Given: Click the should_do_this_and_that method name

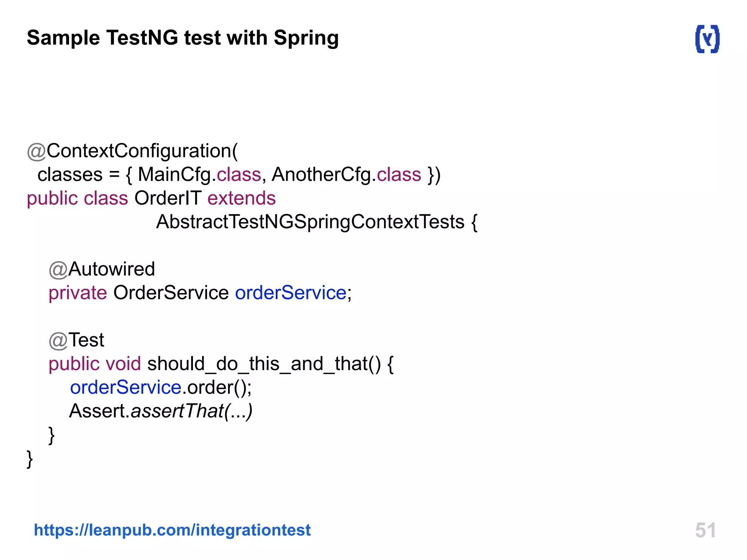Looking at the screenshot, I should tap(263, 364).
